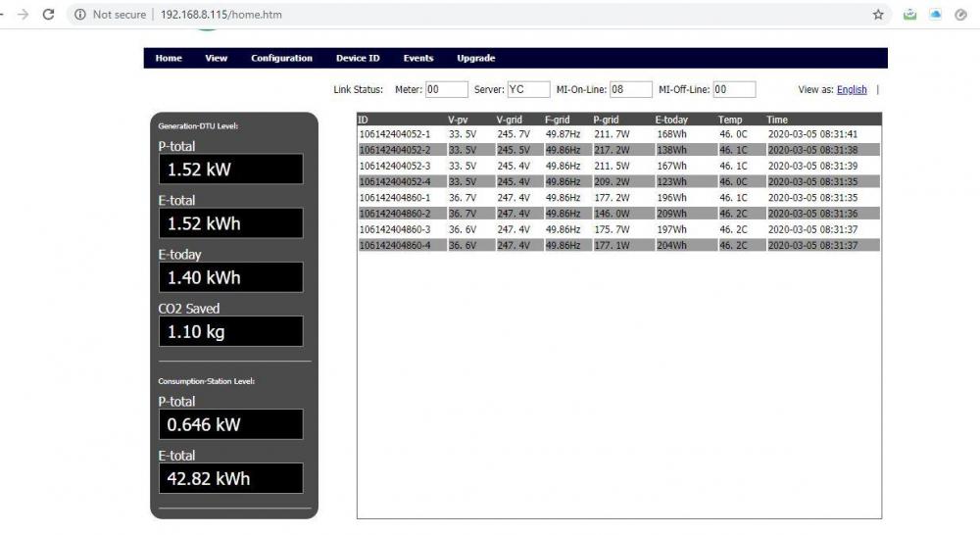Click the E-today 1.40 kWh display
This screenshot has height=535, width=980.
[x=230, y=277]
